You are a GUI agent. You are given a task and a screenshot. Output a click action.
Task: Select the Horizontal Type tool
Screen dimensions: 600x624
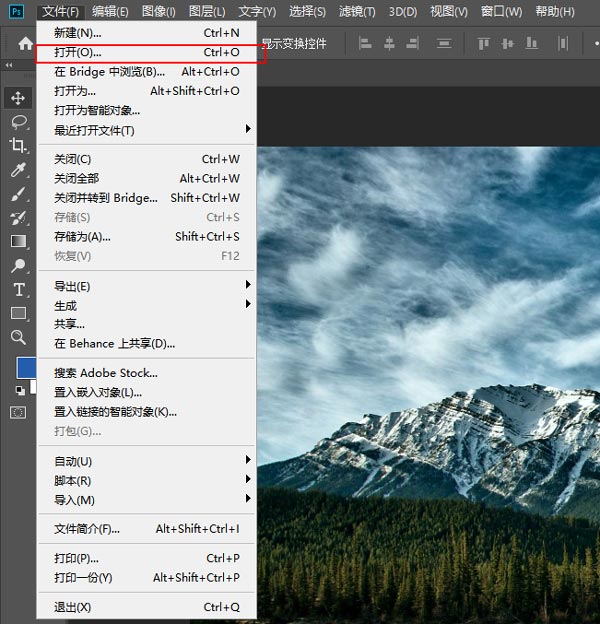coord(18,289)
